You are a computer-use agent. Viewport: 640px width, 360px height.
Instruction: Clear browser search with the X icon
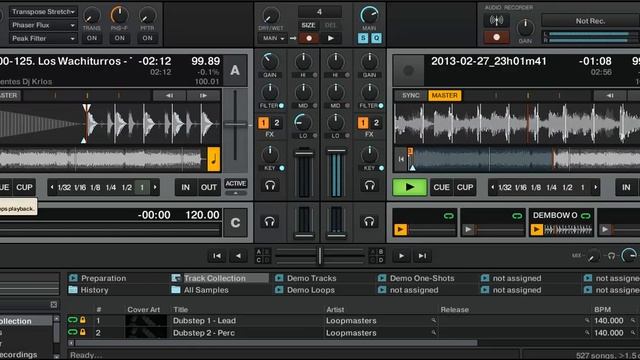coord(54,304)
